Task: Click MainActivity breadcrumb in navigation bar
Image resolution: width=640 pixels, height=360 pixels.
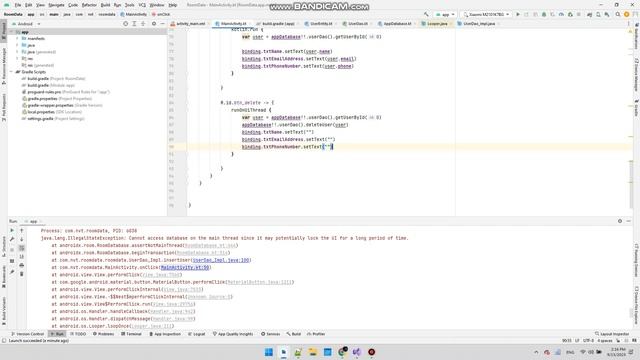Action: [x=133, y=14]
